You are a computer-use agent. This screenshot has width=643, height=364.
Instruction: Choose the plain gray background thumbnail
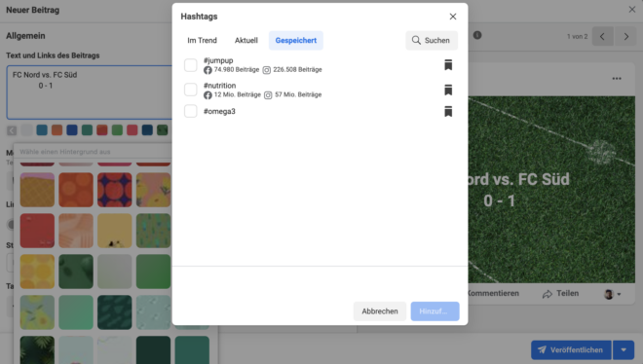click(x=114, y=272)
